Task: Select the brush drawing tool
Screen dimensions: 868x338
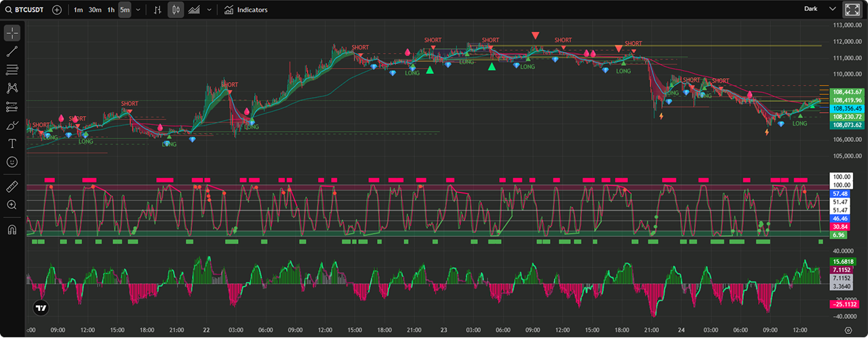Action: [12, 126]
